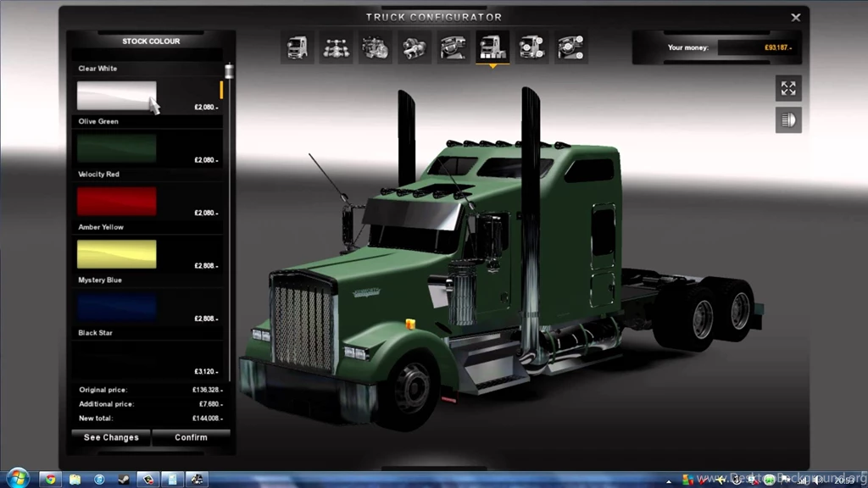Open the Windows Start menu
868x488 pixels.
tap(18, 480)
